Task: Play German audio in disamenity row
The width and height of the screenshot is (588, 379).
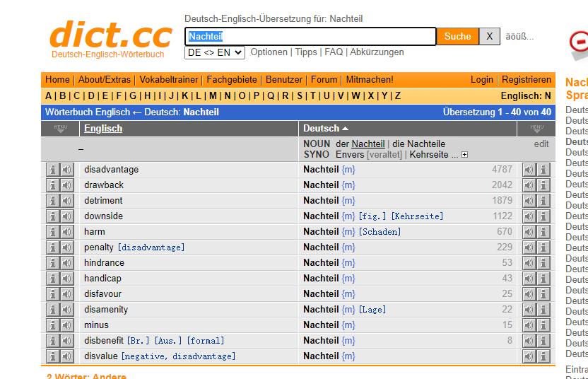Action: (x=529, y=310)
